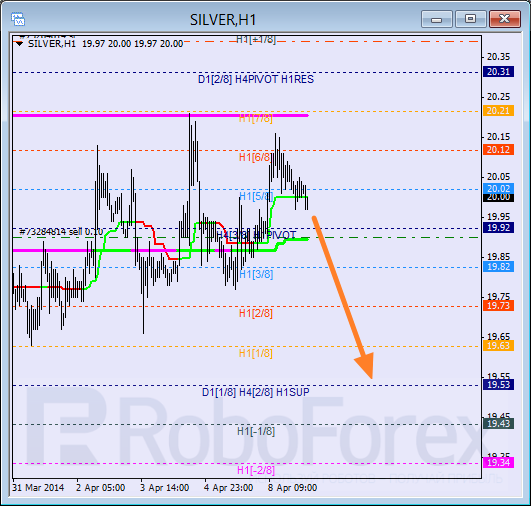The height and width of the screenshot is (506, 531).
Task: Click the H1[7/8] level label
Action: pyautogui.click(x=256, y=119)
